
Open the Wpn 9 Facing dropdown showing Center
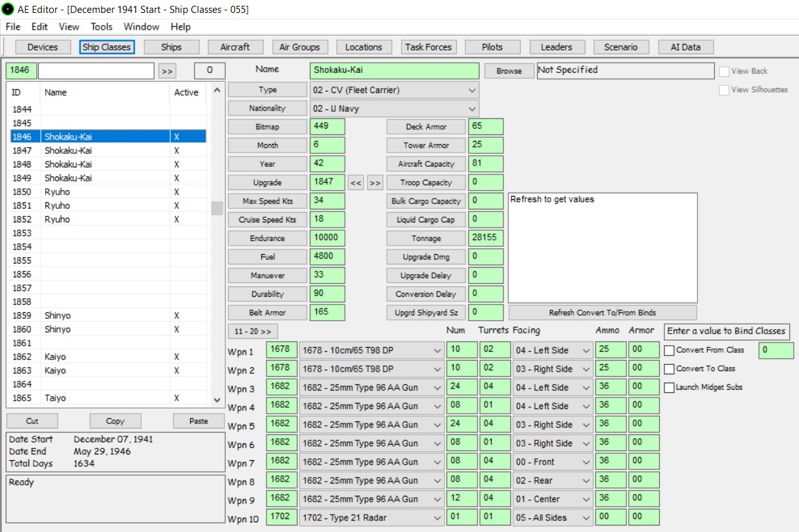click(x=553, y=499)
